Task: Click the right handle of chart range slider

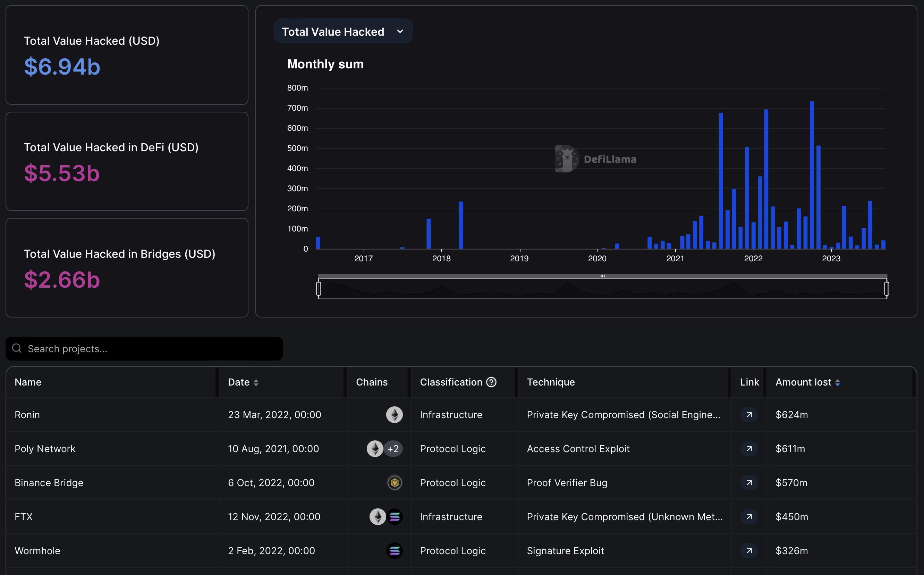Action: click(887, 289)
